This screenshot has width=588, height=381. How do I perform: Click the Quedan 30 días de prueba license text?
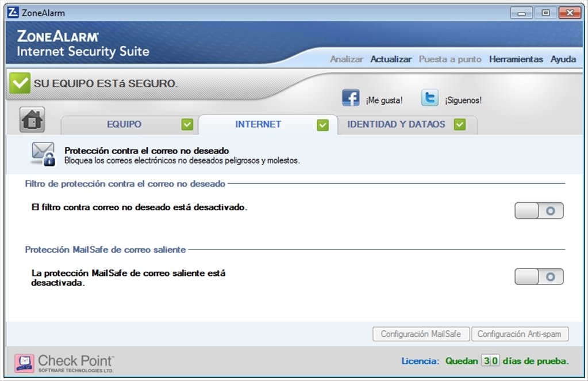[507, 361]
